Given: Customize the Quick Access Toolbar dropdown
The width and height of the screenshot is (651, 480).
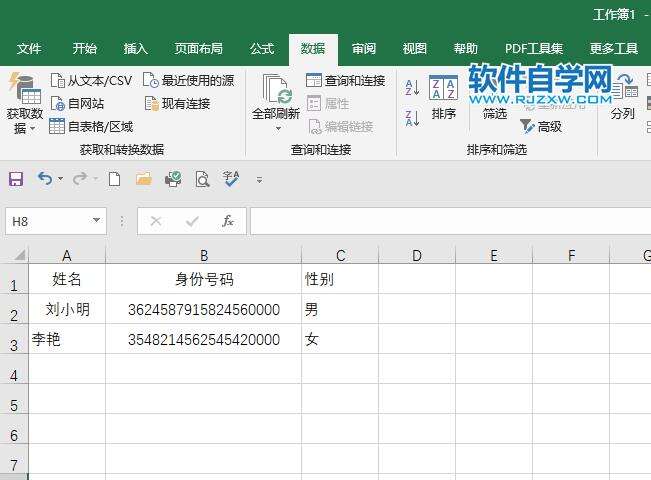Looking at the screenshot, I should [x=259, y=180].
